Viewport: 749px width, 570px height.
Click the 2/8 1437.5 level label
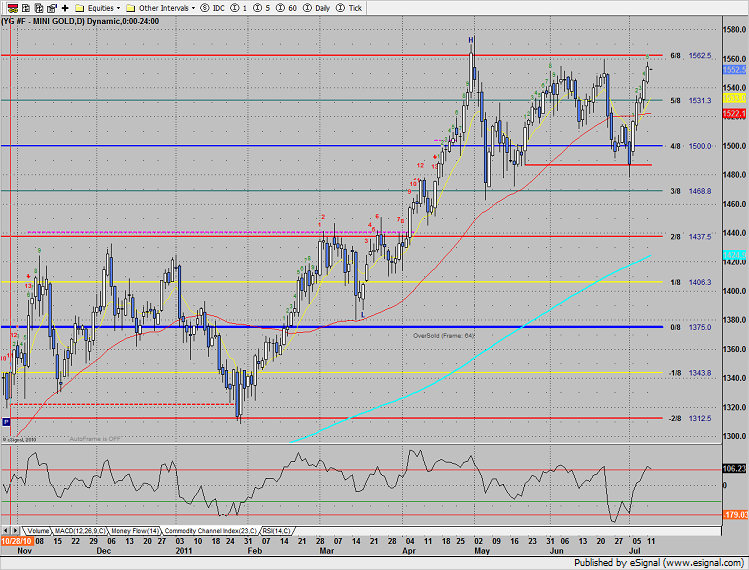[x=690, y=237]
